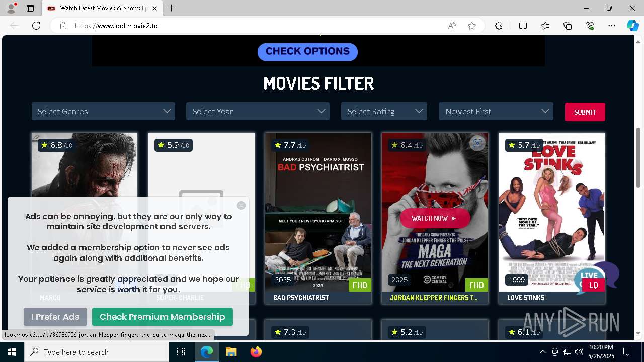The image size is (644, 362).
Task: Switch to Microsoft Edge in taskbar
Action: click(x=207, y=352)
